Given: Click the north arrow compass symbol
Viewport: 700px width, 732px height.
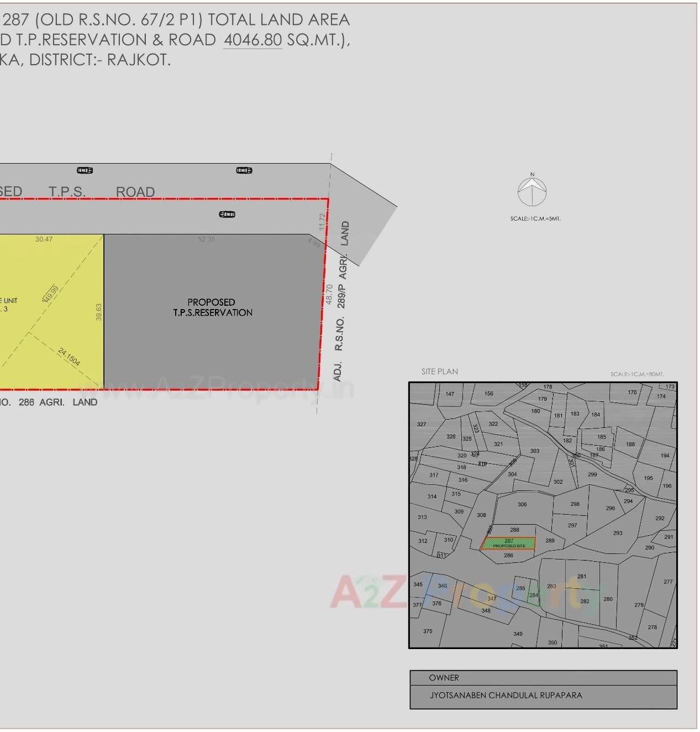Looking at the screenshot, I should click(532, 191).
